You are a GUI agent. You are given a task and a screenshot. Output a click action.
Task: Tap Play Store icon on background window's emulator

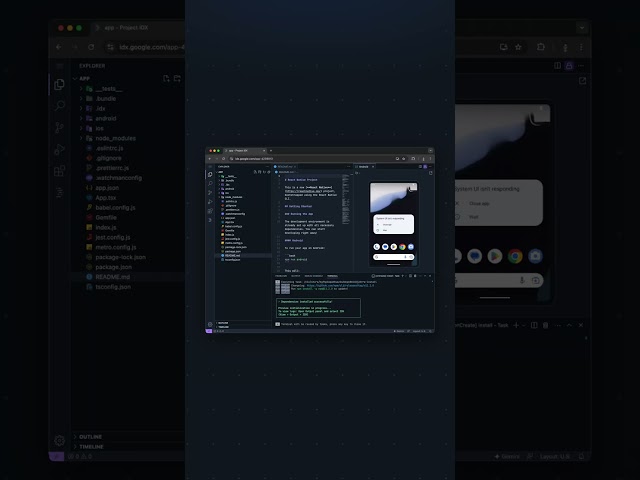[x=495, y=256]
